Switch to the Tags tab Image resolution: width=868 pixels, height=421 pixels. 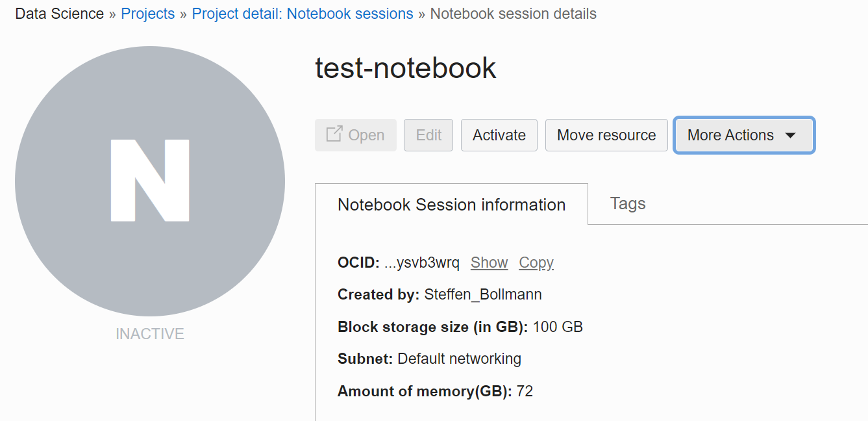pyautogui.click(x=628, y=203)
